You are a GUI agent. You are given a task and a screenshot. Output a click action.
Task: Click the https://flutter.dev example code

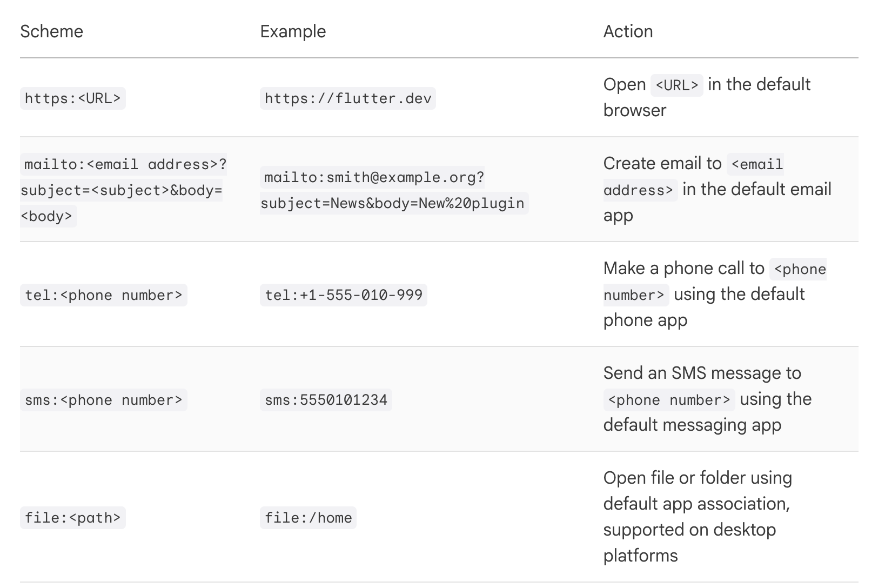coord(348,98)
